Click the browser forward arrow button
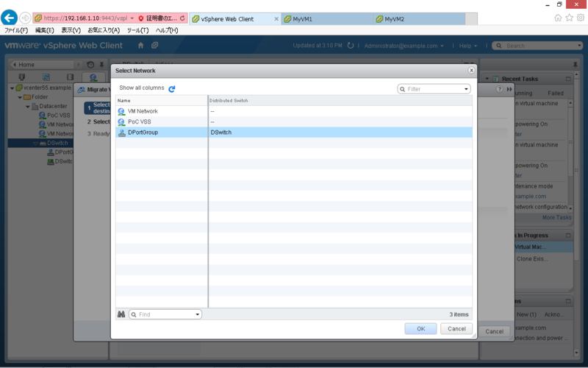 point(25,18)
